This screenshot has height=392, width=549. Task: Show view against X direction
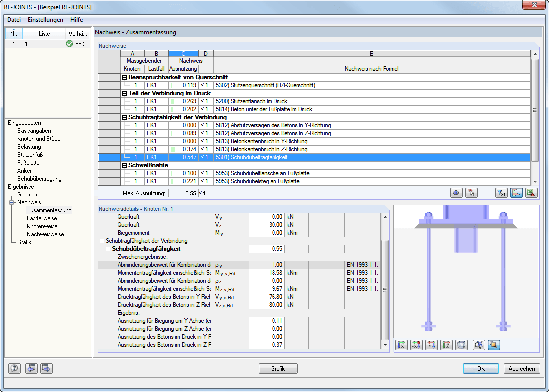[x=416, y=345]
